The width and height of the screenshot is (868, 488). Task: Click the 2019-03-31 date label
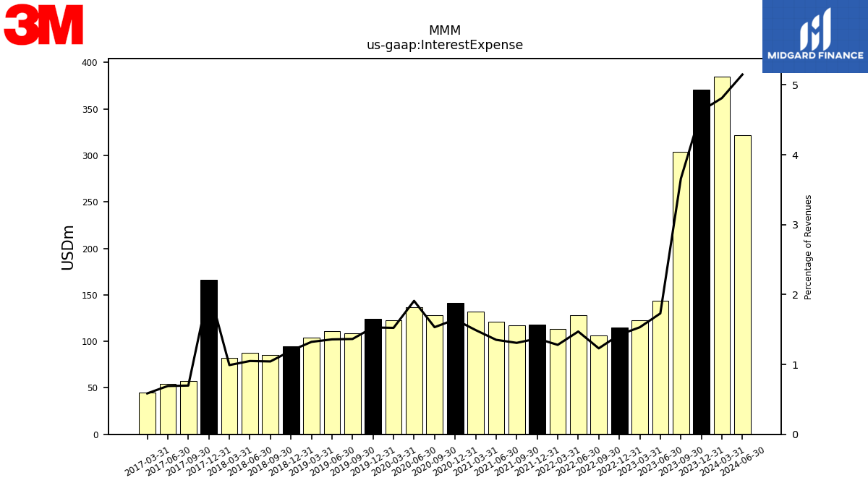coord(311,461)
